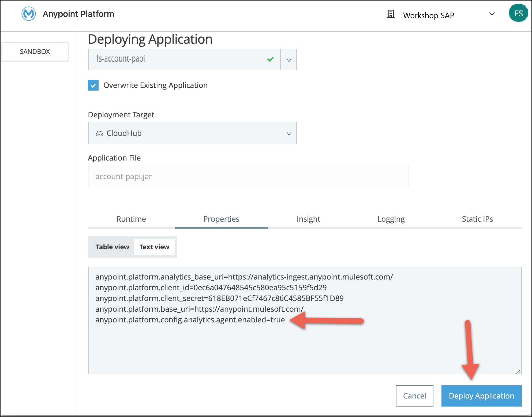Switch to the Insight tab
Screen dimensions: 532x417
click(x=308, y=219)
